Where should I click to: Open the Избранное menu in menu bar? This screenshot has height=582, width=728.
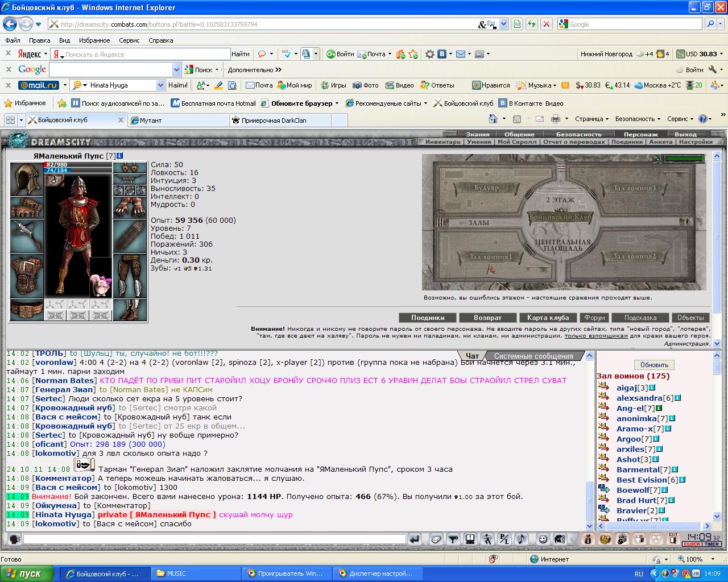94,40
